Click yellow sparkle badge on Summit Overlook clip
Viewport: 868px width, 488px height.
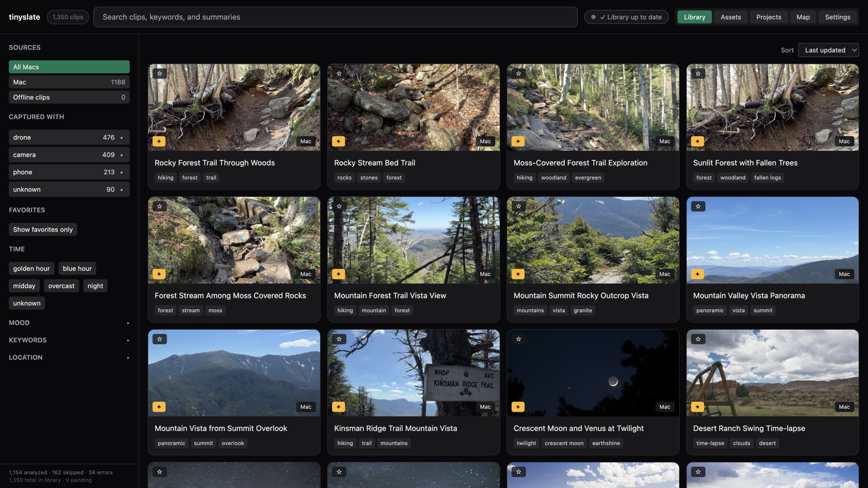coord(159,407)
